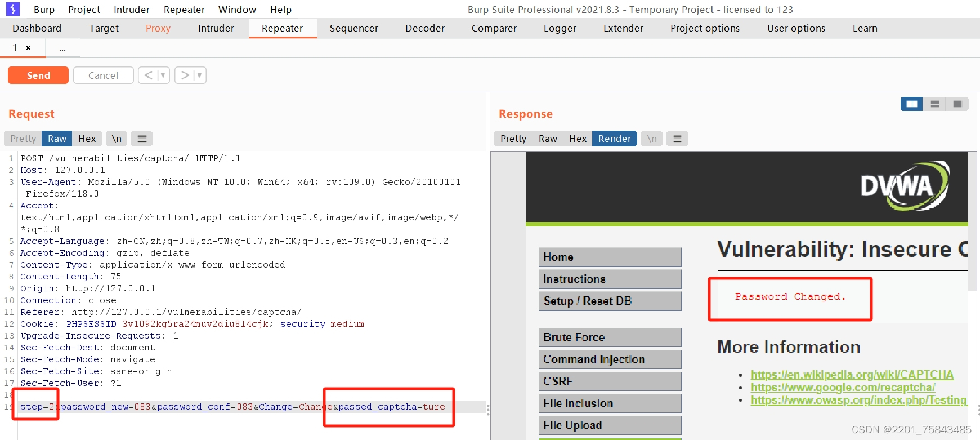Click the request body parameters line
Image resolution: width=980 pixels, height=440 pixels.
(x=232, y=407)
